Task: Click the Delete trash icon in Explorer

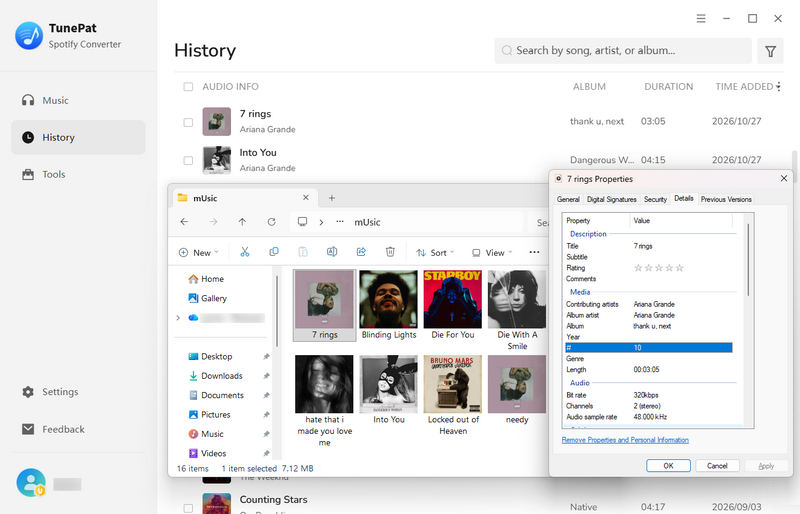Action: [x=390, y=252]
